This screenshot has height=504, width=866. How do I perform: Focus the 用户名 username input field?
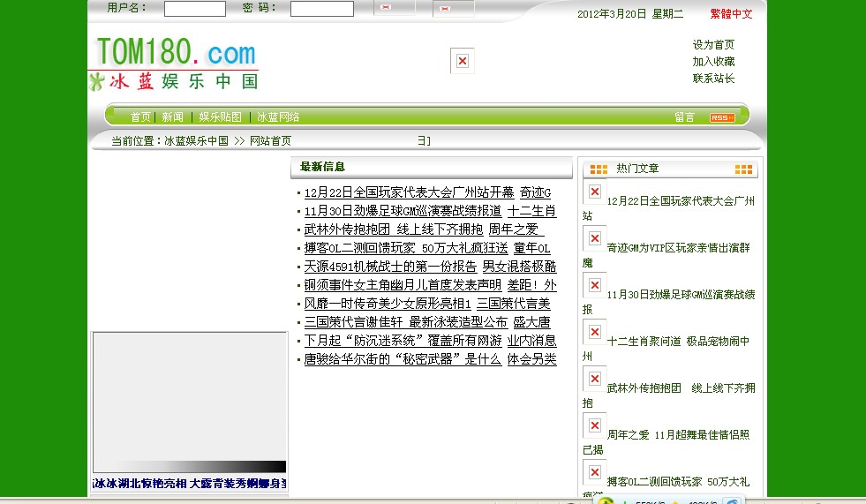tap(195, 9)
